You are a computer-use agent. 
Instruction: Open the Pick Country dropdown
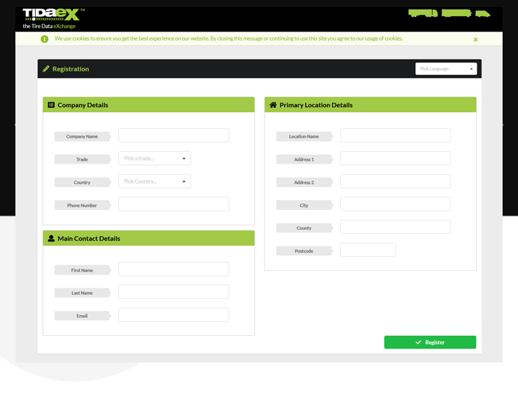click(x=154, y=182)
